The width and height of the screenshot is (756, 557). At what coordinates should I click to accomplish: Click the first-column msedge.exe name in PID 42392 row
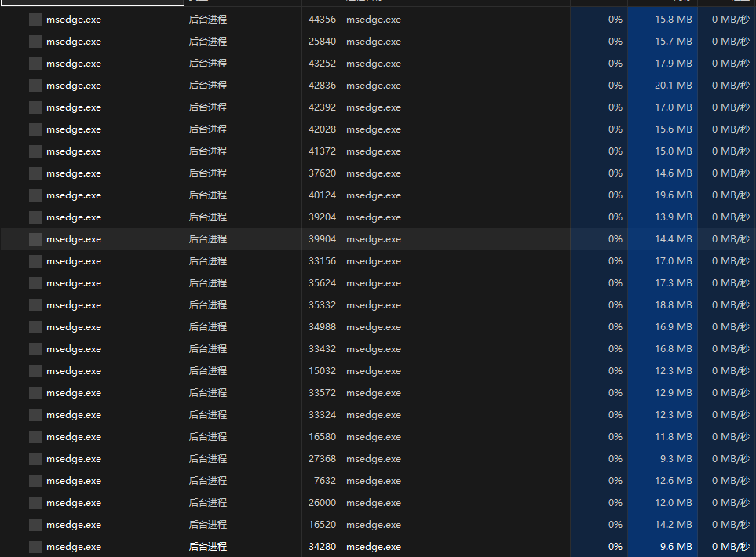(74, 107)
